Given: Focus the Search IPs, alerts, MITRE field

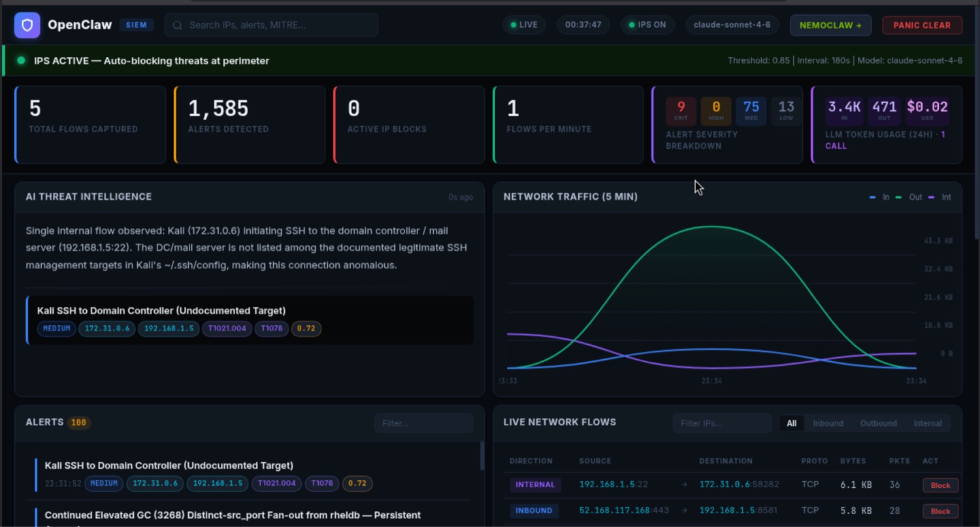Looking at the screenshot, I should point(271,25).
